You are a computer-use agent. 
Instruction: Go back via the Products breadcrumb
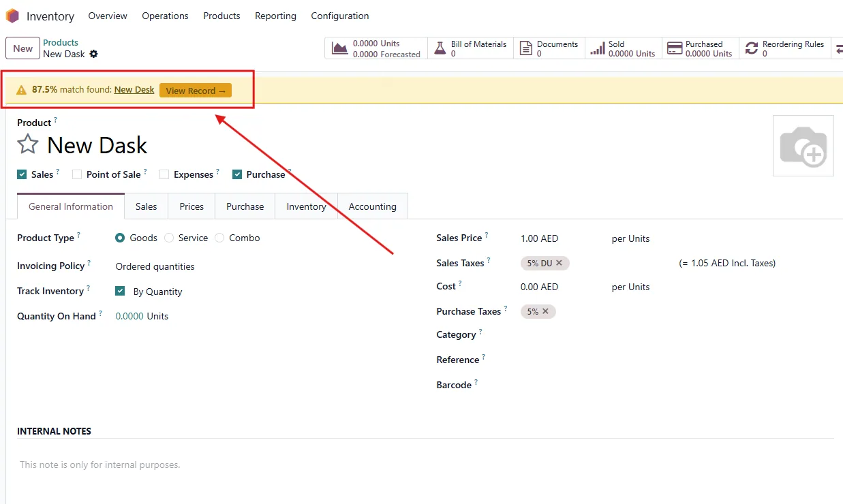coord(61,42)
